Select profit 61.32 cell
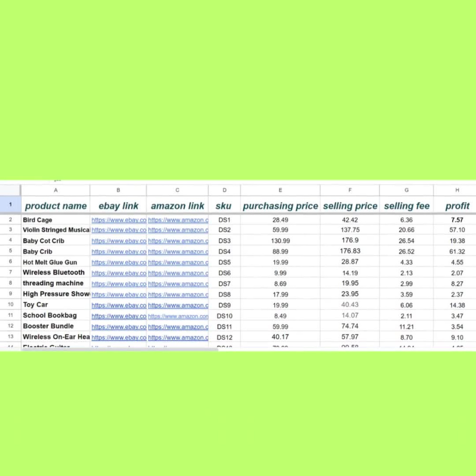476x476 pixels. (x=455, y=251)
